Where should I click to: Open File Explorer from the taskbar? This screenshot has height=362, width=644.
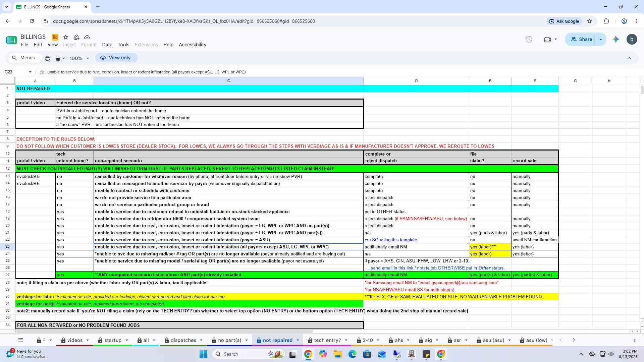click(x=337, y=354)
